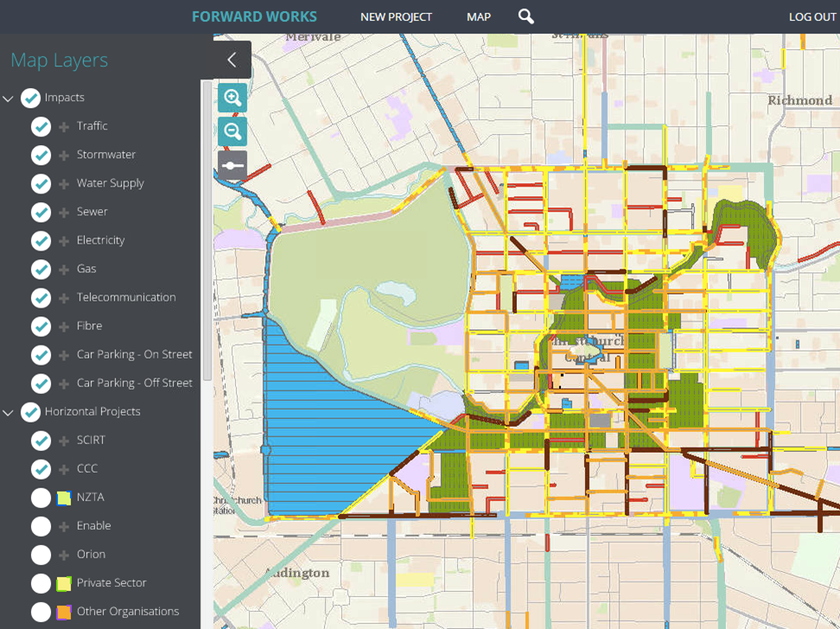840x629 pixels.
Task: Uncheck the Impacts group checkbox
Action: click(x=30, y=98)
